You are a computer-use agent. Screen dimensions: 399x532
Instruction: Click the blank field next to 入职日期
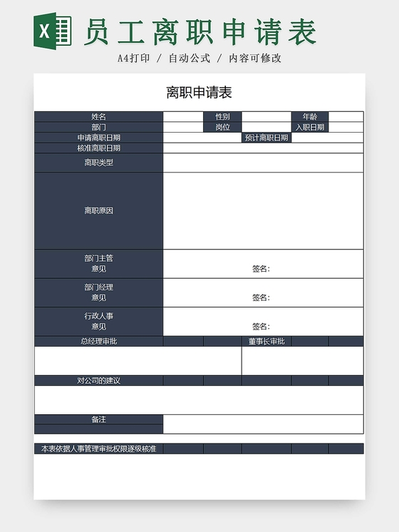pyautogui.click(x=346, y=127)
